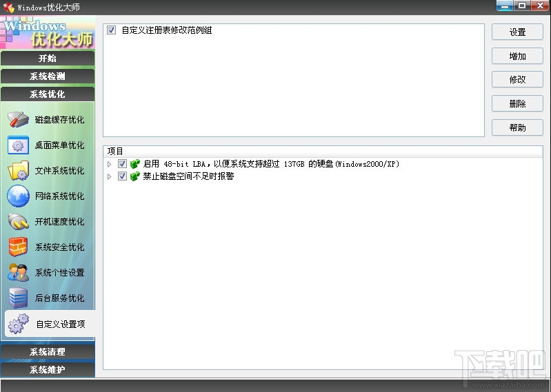Screen dimensions: 551x392
Task: Select 系统安全优化 text label
Action: click(59, 247)
